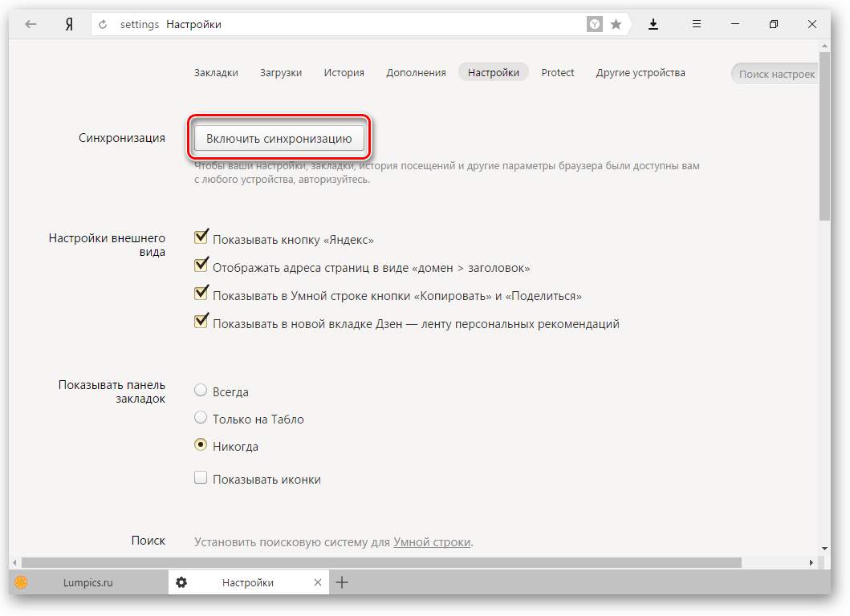Open the Дополнения tab
Screen dimensions: 850x616
point(416,72)
